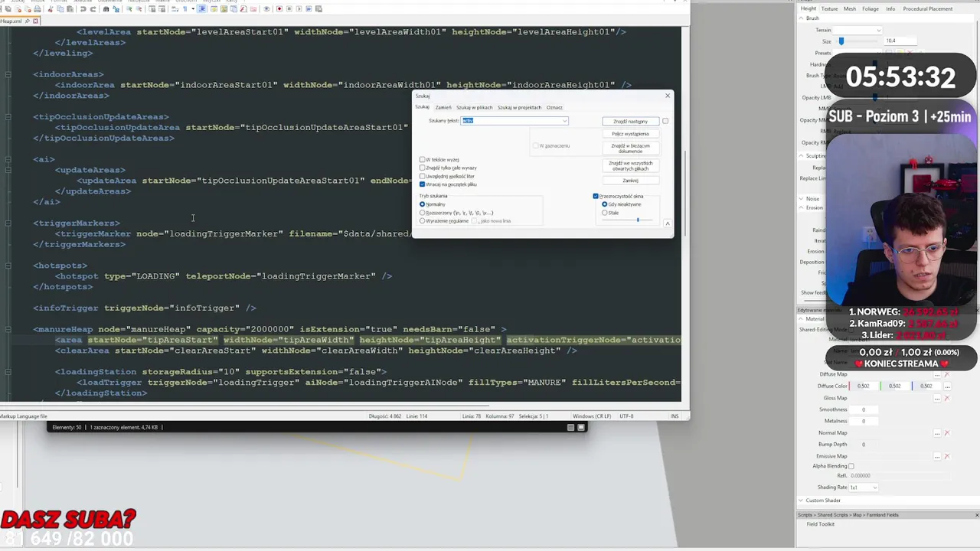
Task: Collapse the Brush section in terrain panel
Action: (802, 18)
